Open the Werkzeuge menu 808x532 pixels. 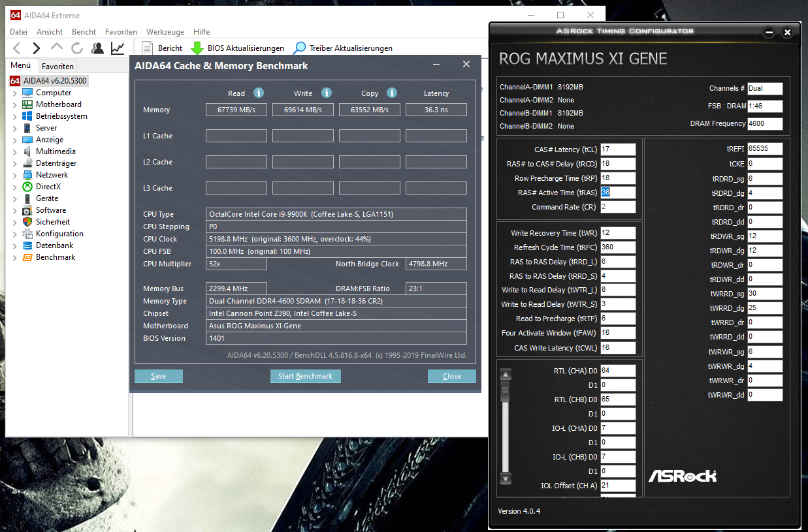[x=165, y=31]
